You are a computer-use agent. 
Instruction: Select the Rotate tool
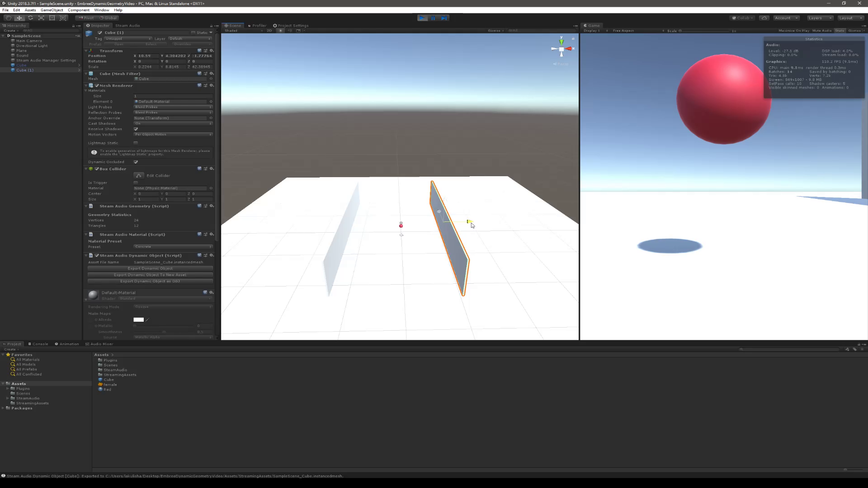(30, 18)
